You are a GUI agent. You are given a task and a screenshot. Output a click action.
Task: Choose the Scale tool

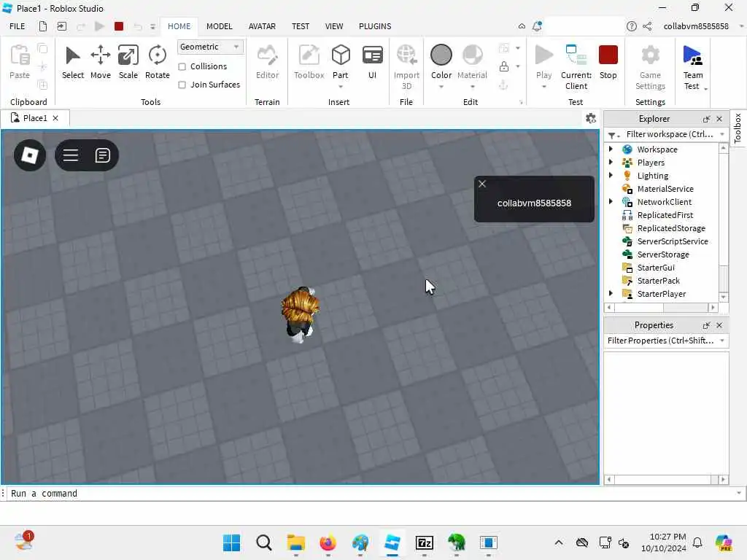pos(128,62)
